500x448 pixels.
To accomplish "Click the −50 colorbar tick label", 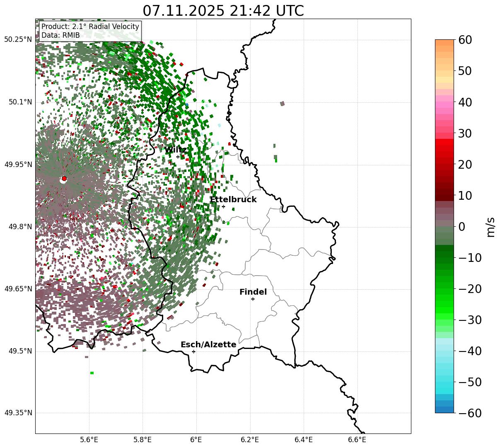I will click(470, 382).
